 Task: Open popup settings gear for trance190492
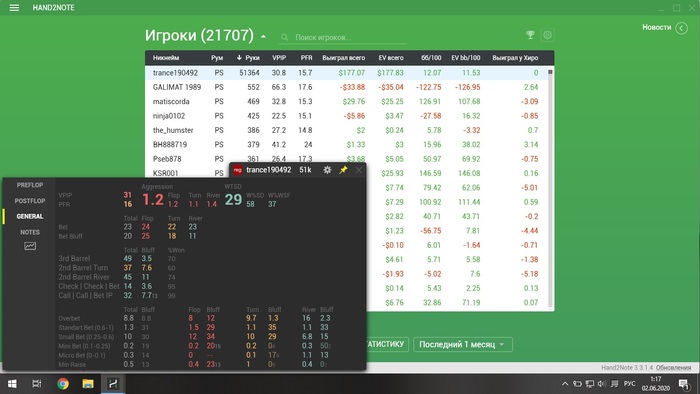pos(327,170)
